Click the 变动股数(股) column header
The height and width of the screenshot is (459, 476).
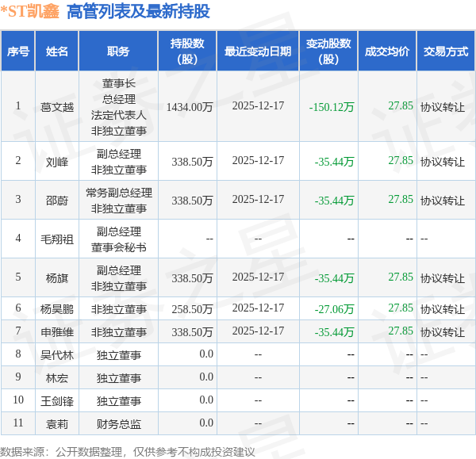pyautogui.click(x=328, y=51)
